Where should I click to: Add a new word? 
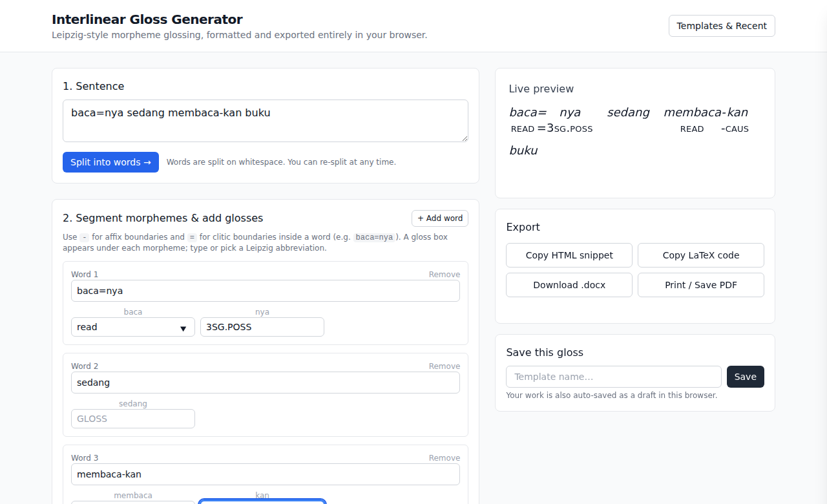tap(440, 218)
